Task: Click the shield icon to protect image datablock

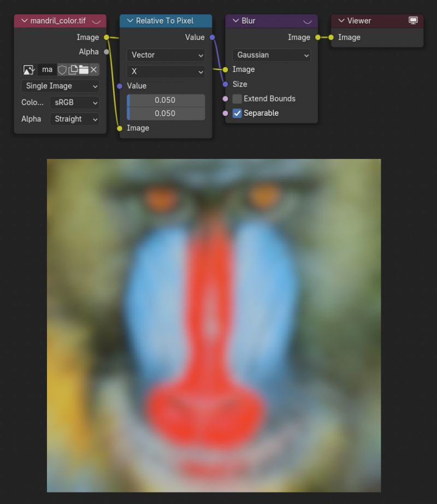Action: click(x=62, y=70)
